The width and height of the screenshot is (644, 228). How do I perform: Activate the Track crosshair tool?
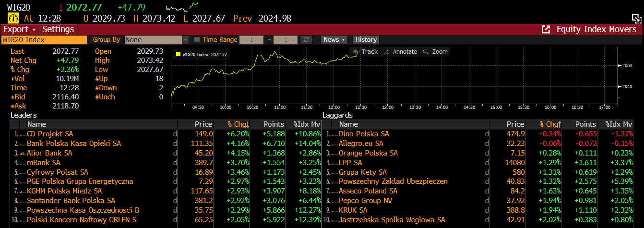365,51
